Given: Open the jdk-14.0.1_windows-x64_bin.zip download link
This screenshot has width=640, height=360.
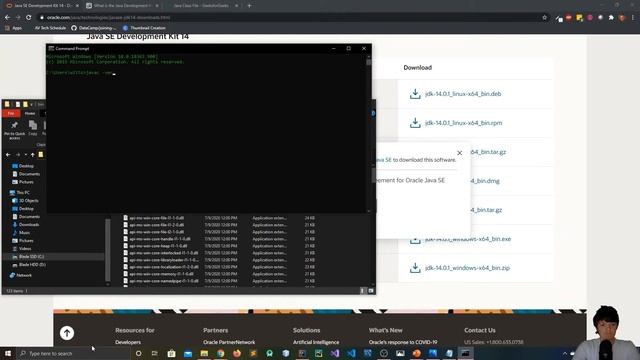Looking at the screenshot, I should tap(467, 268).
